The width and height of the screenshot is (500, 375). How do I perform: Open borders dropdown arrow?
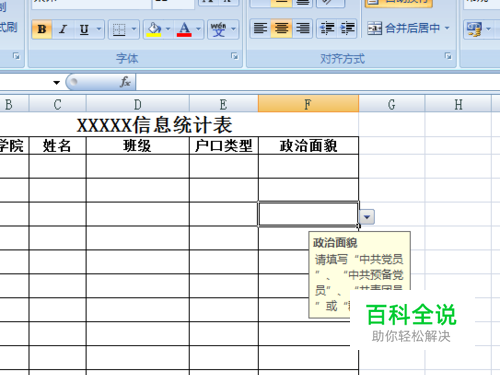134,29
